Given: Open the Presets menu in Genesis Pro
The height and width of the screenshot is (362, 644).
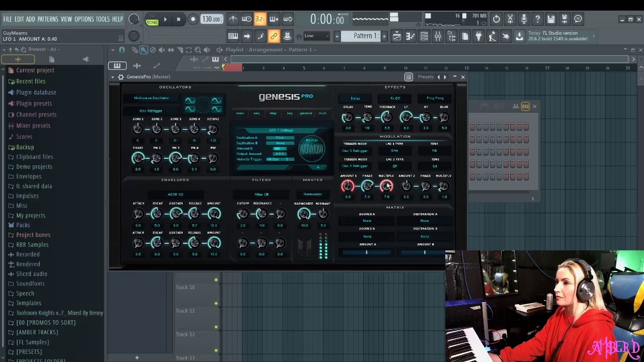Looking at the screenshot, I should pos(426,77).
